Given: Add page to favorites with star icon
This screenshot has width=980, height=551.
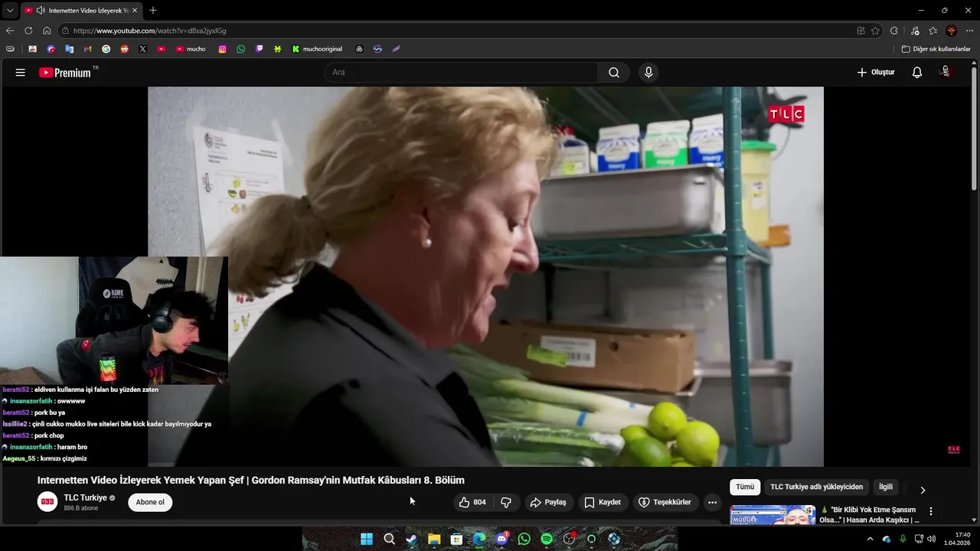Looking at the screenshot, I should pyautogui.click(x=875, y=31).
